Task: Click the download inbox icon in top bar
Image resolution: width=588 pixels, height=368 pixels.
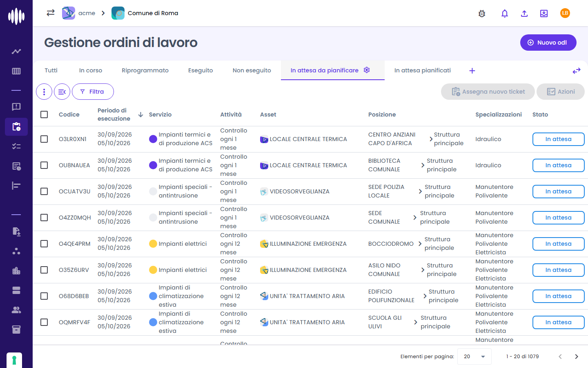Action: pyautogui.click(x=544, y=13)
